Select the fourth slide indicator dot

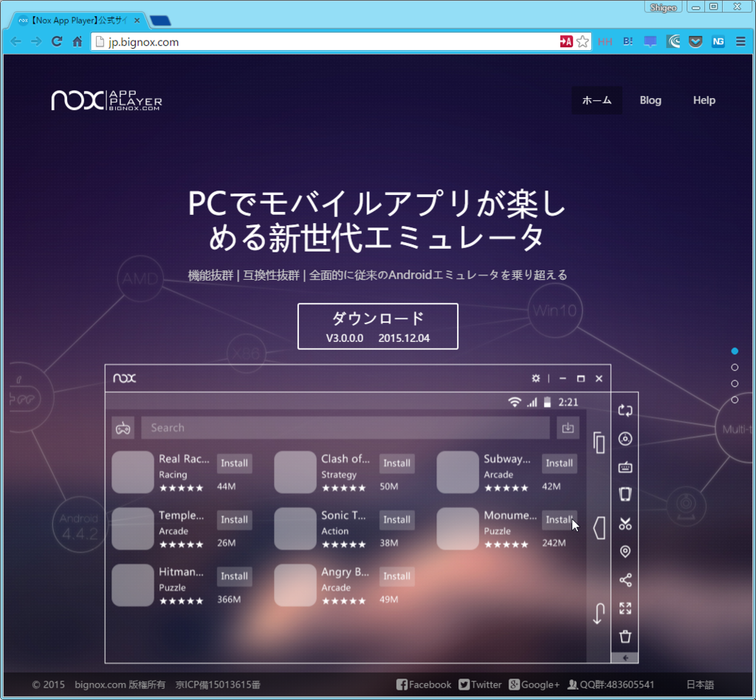[735, 399]
